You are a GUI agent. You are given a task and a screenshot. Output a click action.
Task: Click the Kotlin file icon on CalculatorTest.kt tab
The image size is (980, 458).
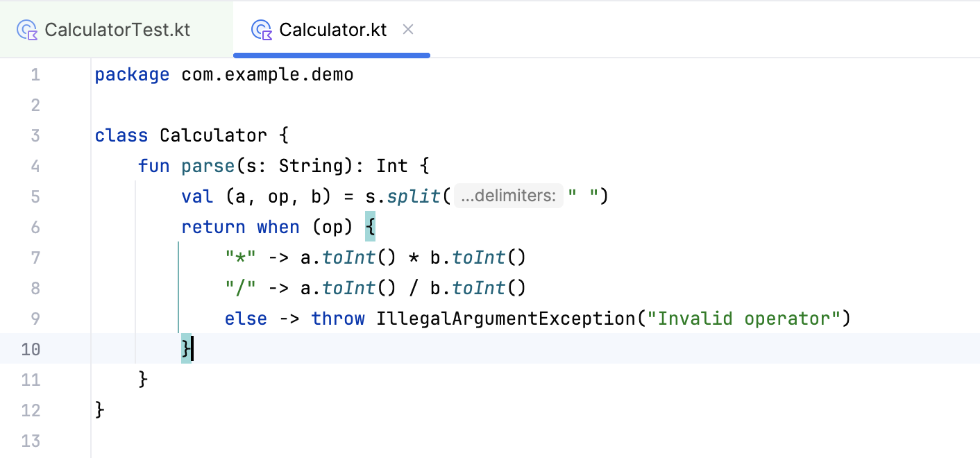pos(26,29)
